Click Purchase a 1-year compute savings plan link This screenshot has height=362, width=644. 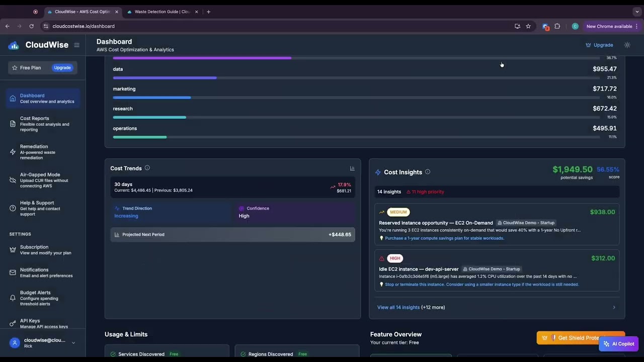(444, 238)
